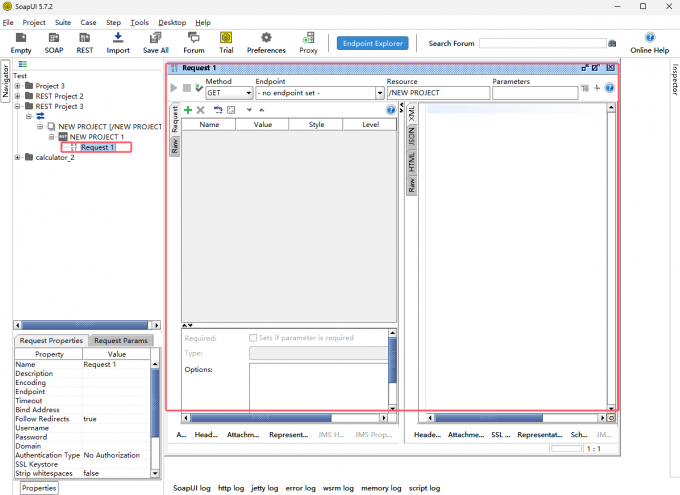Viewport: 680px width, 495px height.
Task: Create an Empty project from toolbar
Action: coord(21,43)
